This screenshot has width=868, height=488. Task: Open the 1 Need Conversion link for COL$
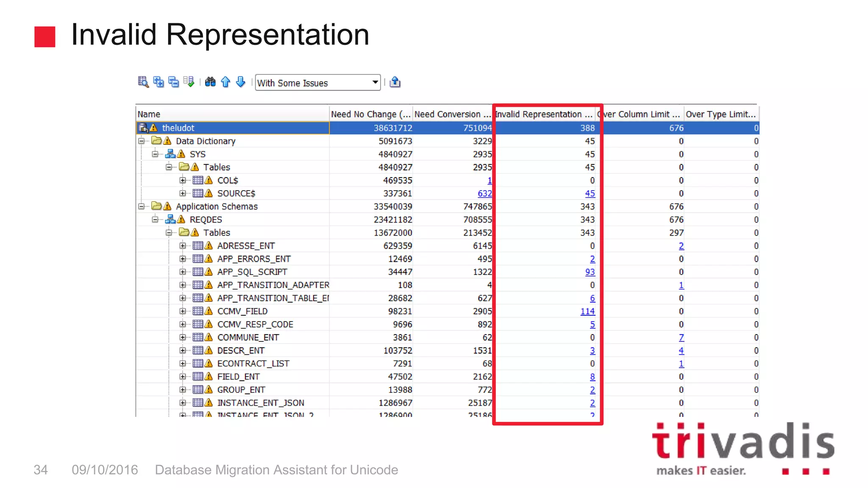tap(490, 180)
